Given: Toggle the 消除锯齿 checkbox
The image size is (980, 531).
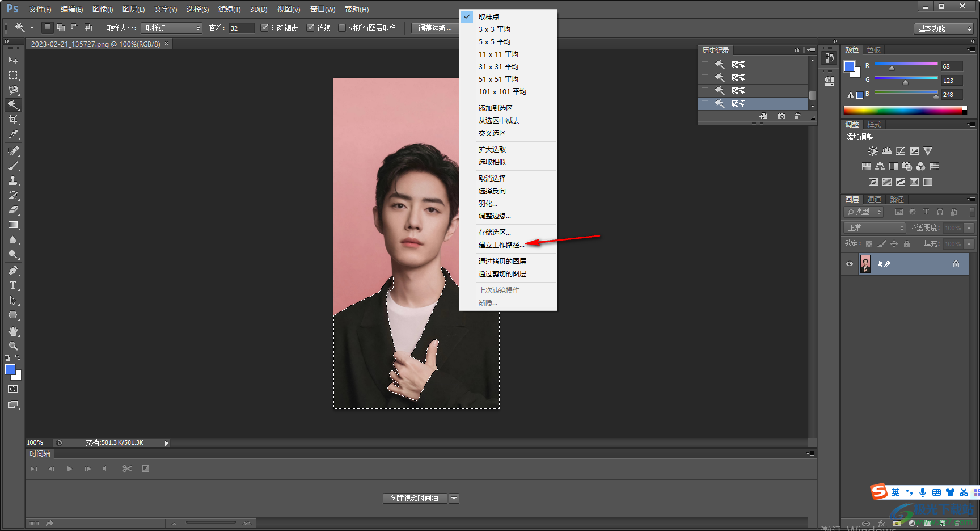Looking at the screenshot, I should click(x=264, y=27).
